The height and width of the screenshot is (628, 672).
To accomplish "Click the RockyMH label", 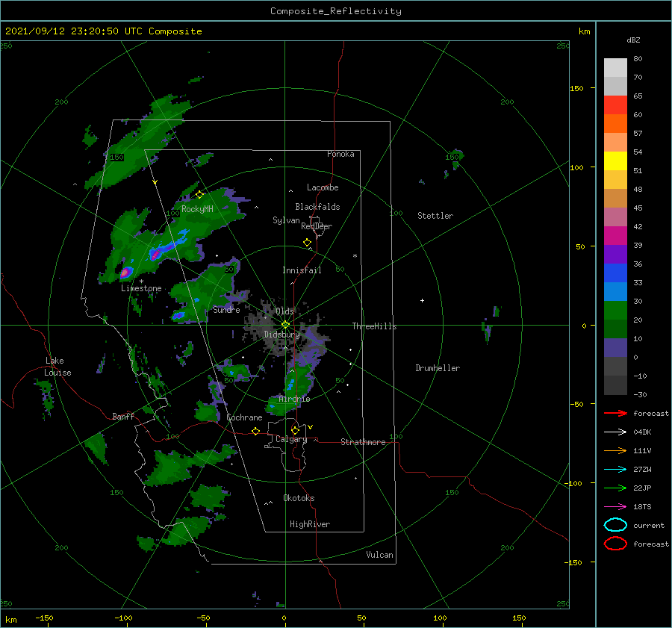I will click(197, 209).
